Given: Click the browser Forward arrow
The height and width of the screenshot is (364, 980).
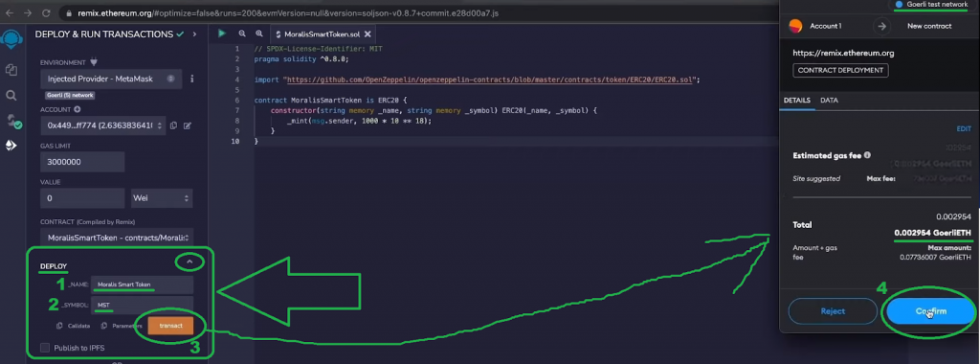Looking at the screenshot, I should (x=29, y=12).
